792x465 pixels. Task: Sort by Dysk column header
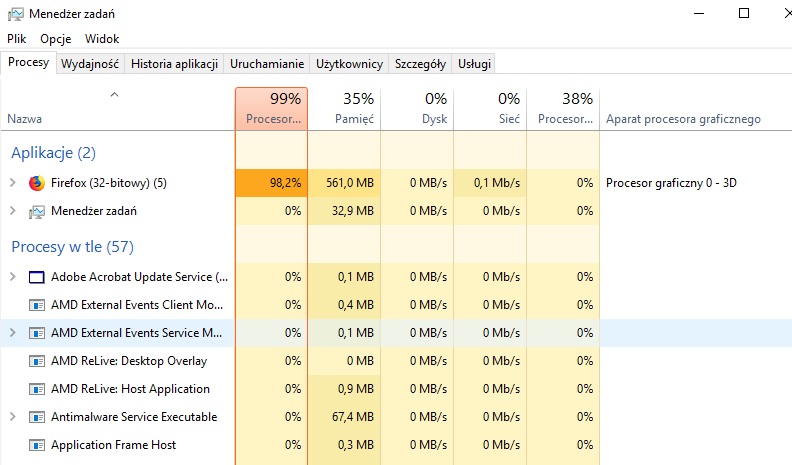pyautogui.click(x=417, y=109)
